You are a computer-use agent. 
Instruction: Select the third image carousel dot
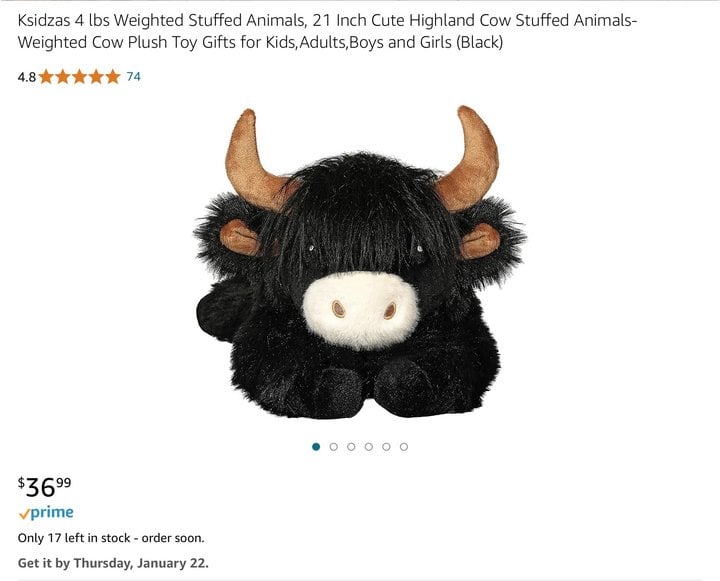click(x=351, y=446)
